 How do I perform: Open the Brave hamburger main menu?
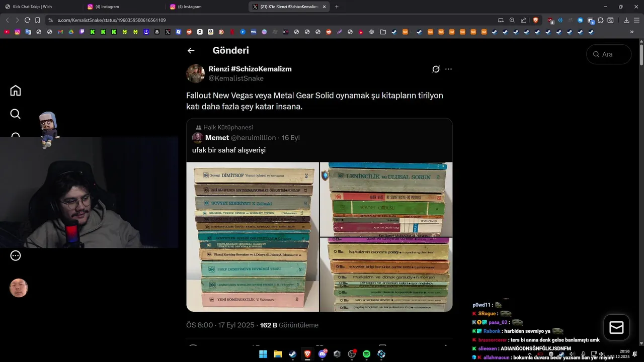coord(636,20)
